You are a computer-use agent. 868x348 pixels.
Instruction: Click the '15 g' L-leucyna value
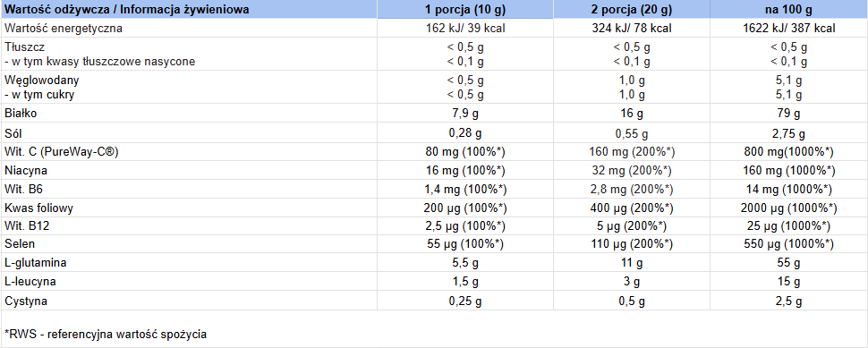tap(789, 282)
